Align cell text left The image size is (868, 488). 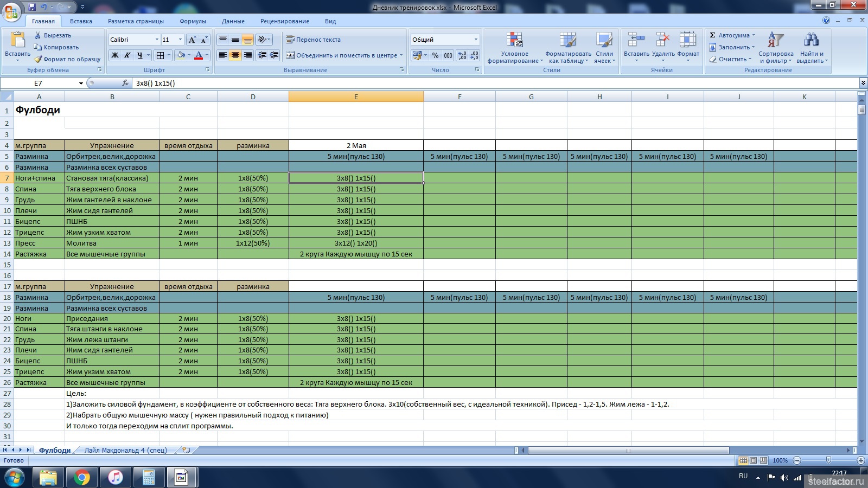point(222,55)
